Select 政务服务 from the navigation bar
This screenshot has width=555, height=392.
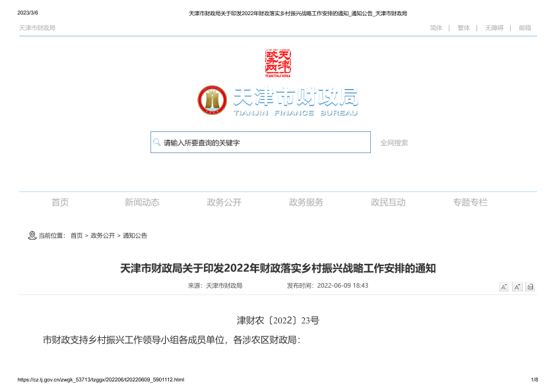306,203
